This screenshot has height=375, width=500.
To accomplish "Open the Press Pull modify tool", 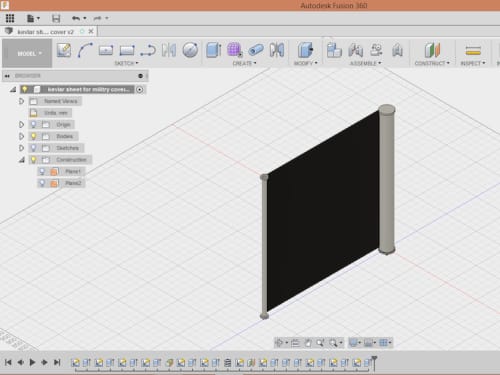I will (305, 50).
